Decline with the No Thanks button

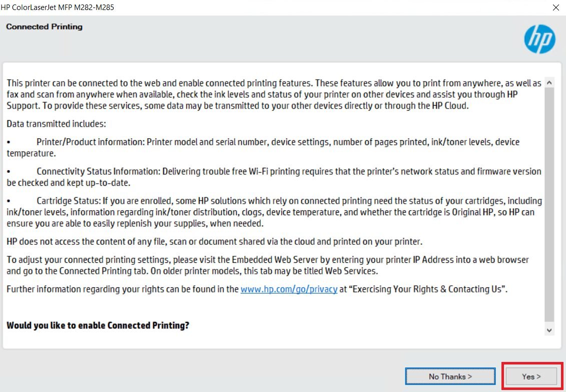450,376
